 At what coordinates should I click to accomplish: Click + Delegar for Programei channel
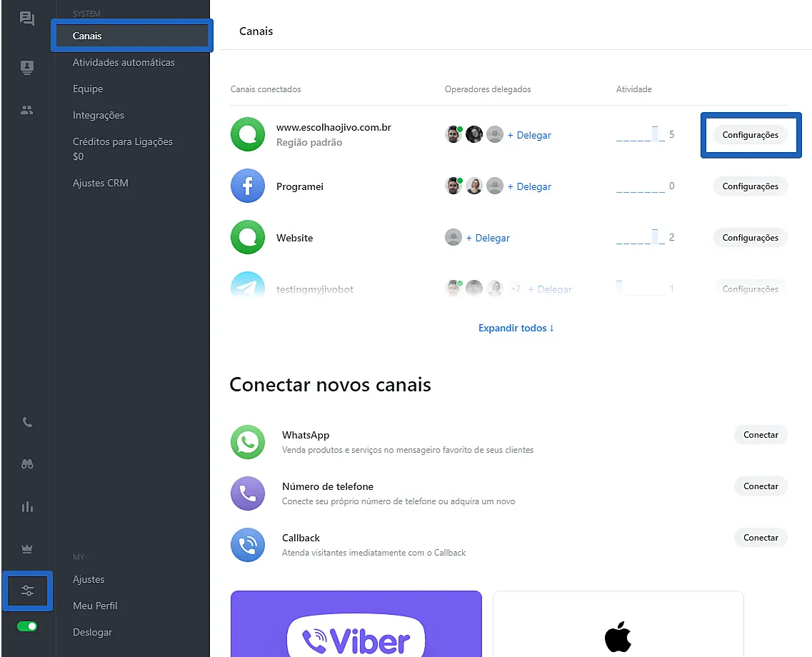pyautogui.click(x=529, y=186)
